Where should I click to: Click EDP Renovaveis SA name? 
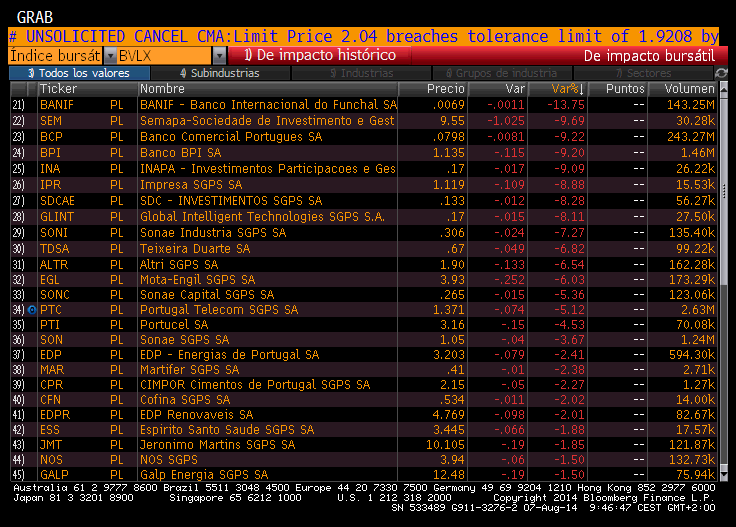(x=196, y=415)
